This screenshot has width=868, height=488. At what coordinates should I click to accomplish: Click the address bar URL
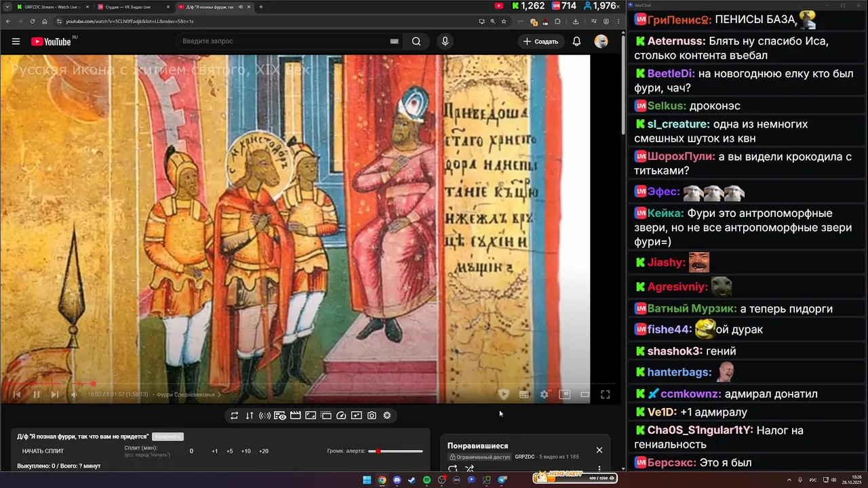[130, 21]
